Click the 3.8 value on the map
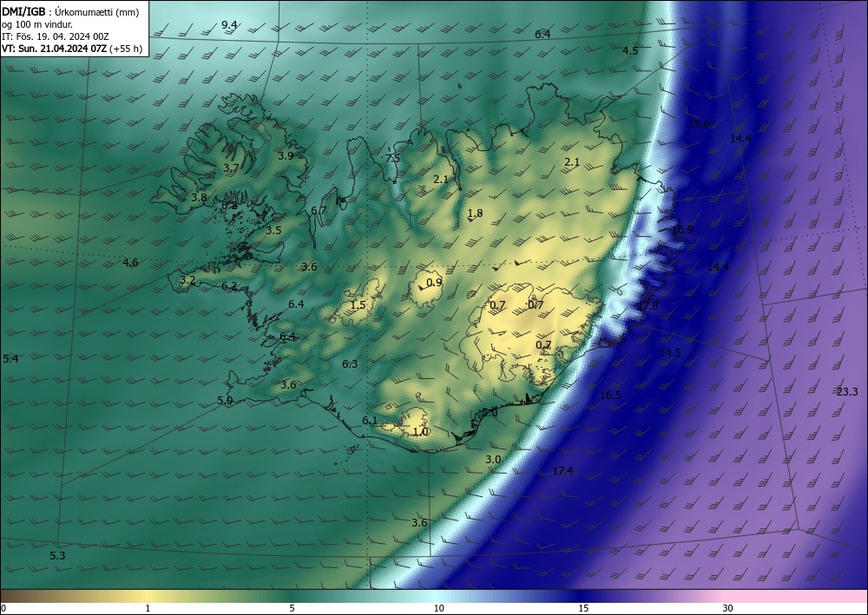Screen dimensions: 868x615 click(199, 198)
